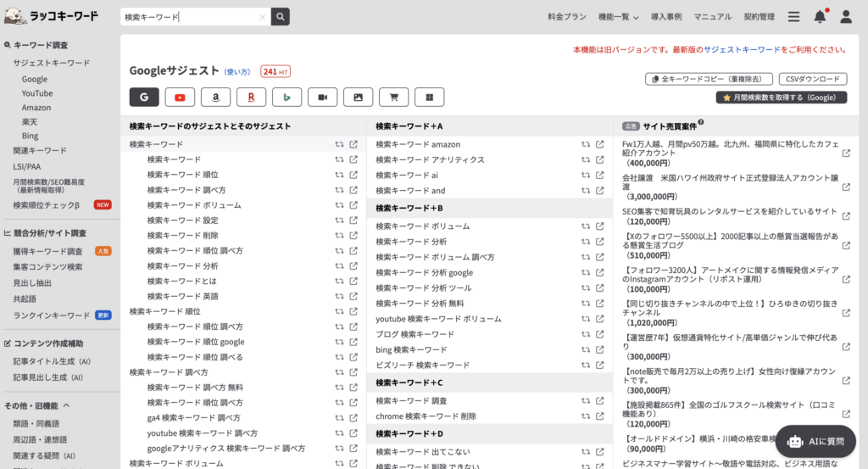Click the help icon beside サイト売買案件
The width and height of the screenshot is (868, 469).
pos(701,122)
